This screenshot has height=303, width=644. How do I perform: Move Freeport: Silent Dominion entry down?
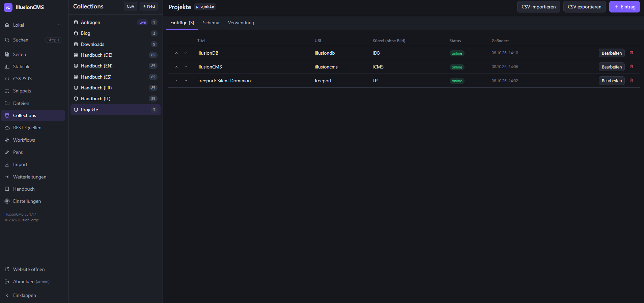click(186, 81)
